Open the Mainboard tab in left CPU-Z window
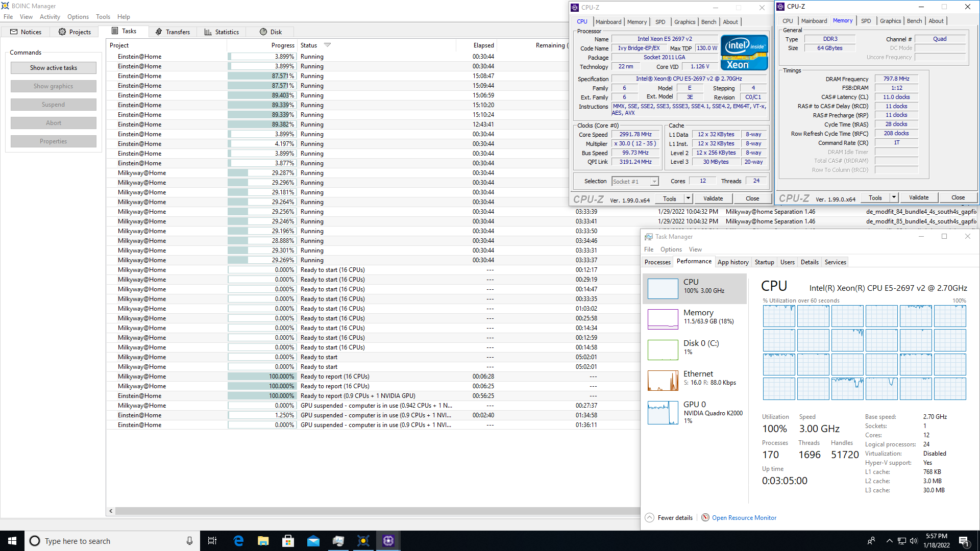Viewport: 980px width, 551px height. coord(608,22)
